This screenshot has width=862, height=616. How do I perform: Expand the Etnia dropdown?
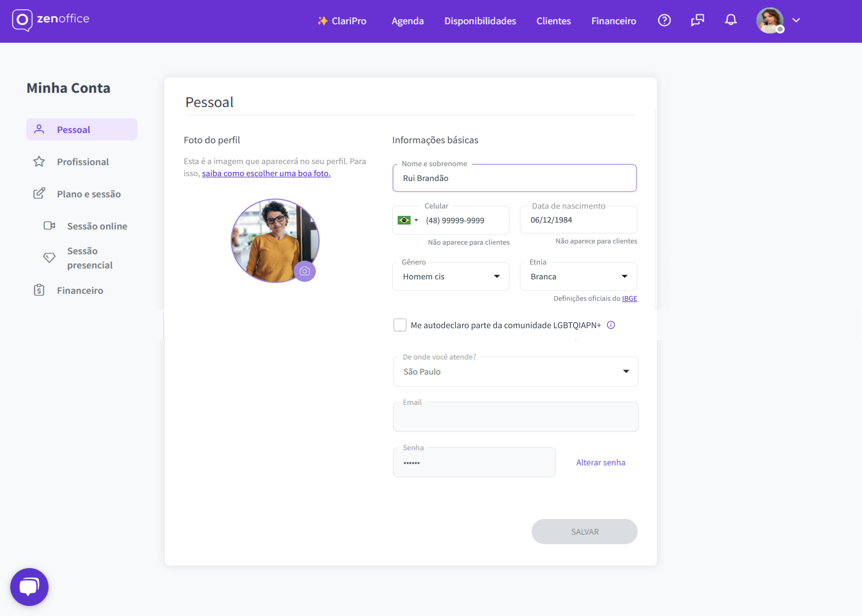click(x=625, y=277)
